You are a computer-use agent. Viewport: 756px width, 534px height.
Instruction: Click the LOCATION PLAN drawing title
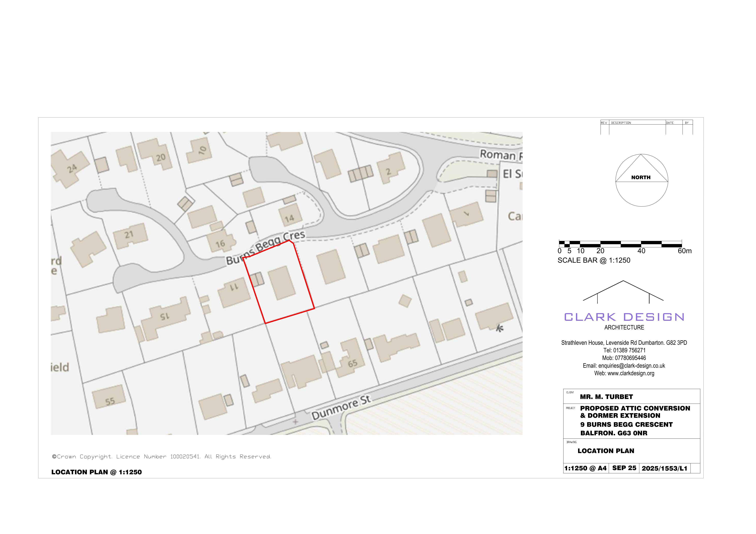(606, 451)
